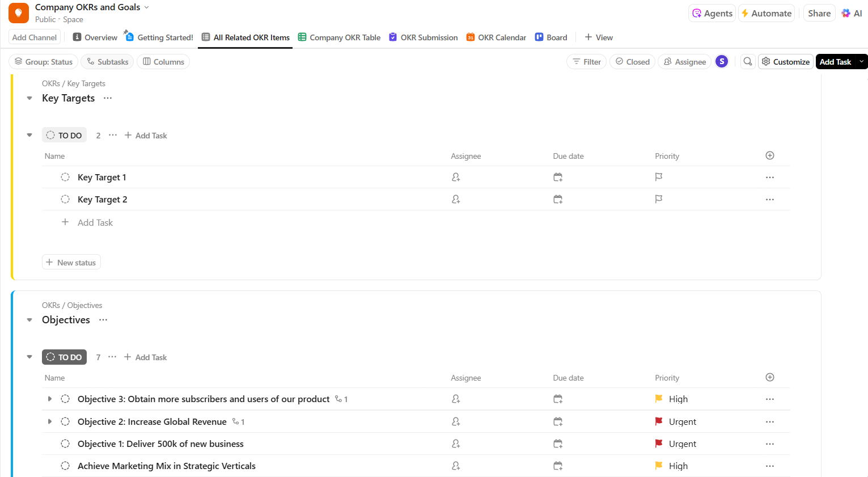The width and height of the screenshot is (868, 477).
Task: Set priority flag for Key Target 1
Action: [658, 178]
